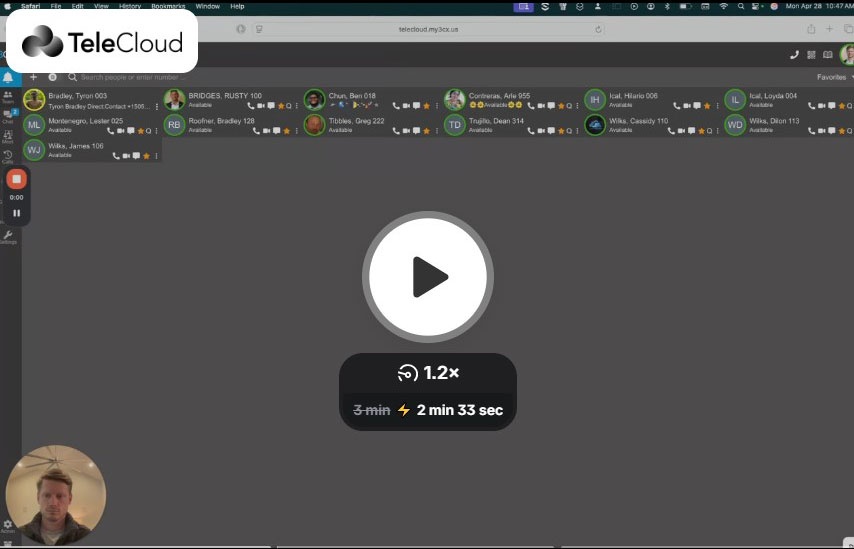This screenshot has height=549, width=854.
Task: Open more options for BRIDGES, RUSTY 100
Action: [x=297, y=106]
